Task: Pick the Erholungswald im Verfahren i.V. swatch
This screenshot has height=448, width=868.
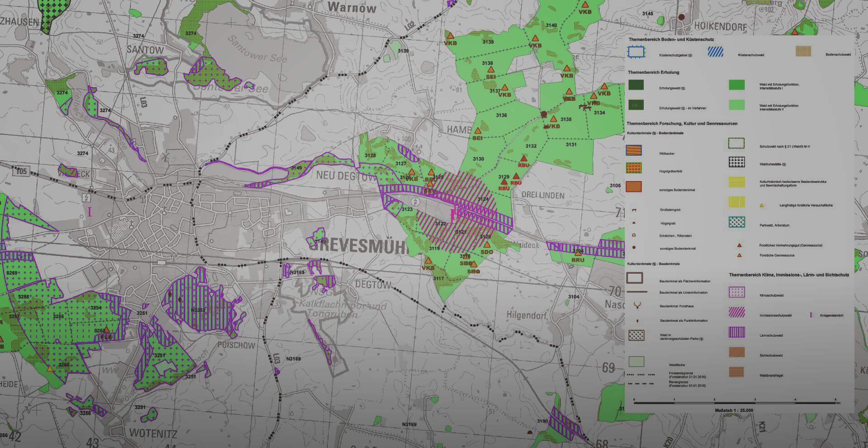Action: (636, 105)
